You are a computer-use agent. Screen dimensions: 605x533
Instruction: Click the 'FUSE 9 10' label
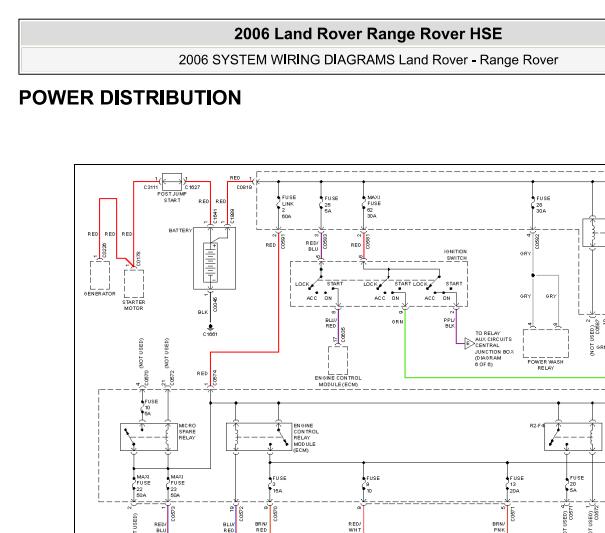pyautogui.click(x=373, y=484)
